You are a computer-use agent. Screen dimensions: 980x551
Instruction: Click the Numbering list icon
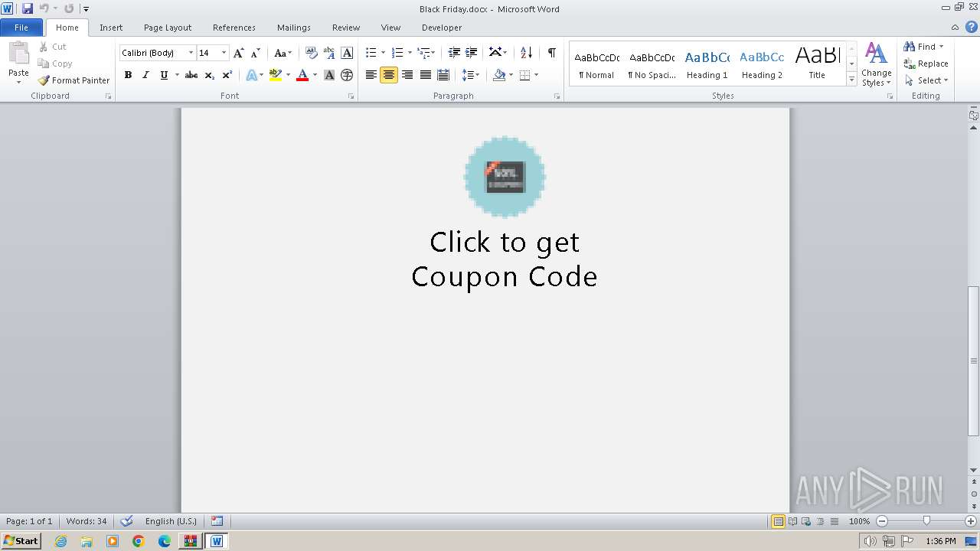397,53
